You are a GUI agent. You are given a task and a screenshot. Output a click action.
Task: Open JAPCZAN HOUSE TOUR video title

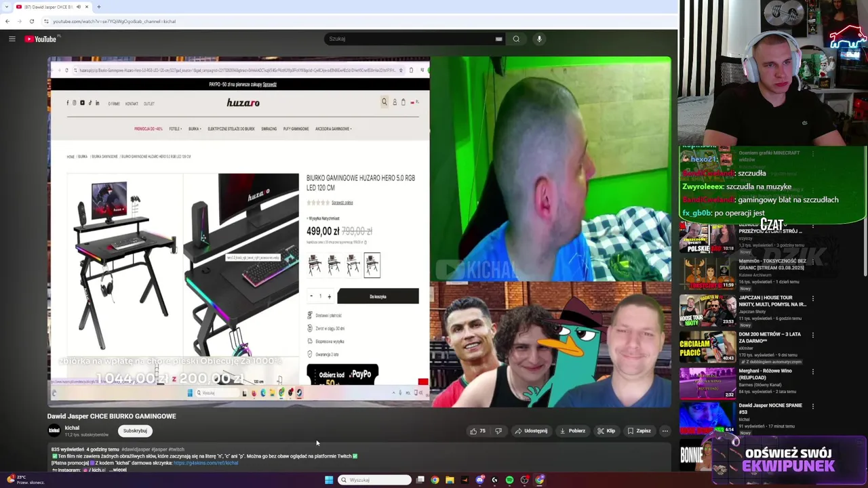point(772,301)
